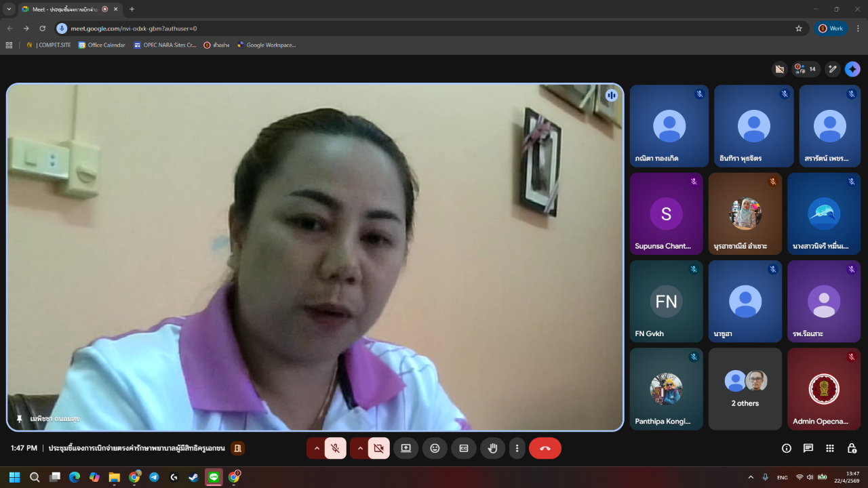Unmute the microphone

click(335, 448)
